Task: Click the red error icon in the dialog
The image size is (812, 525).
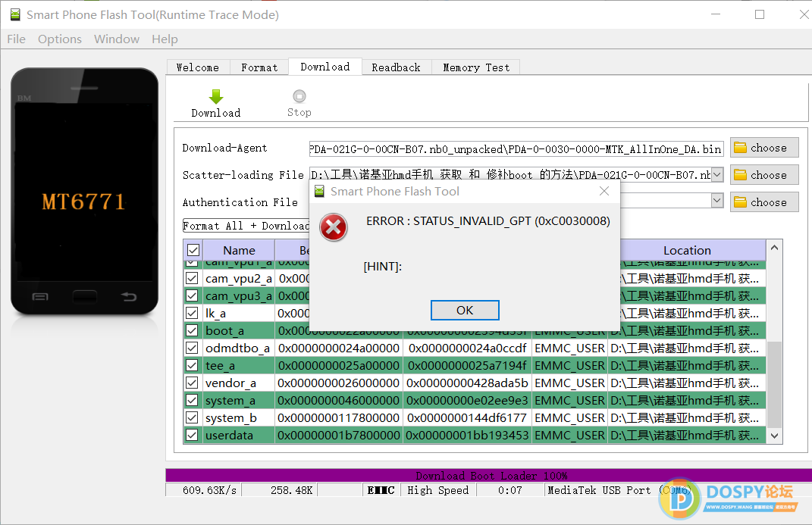Action: [334, 227]
